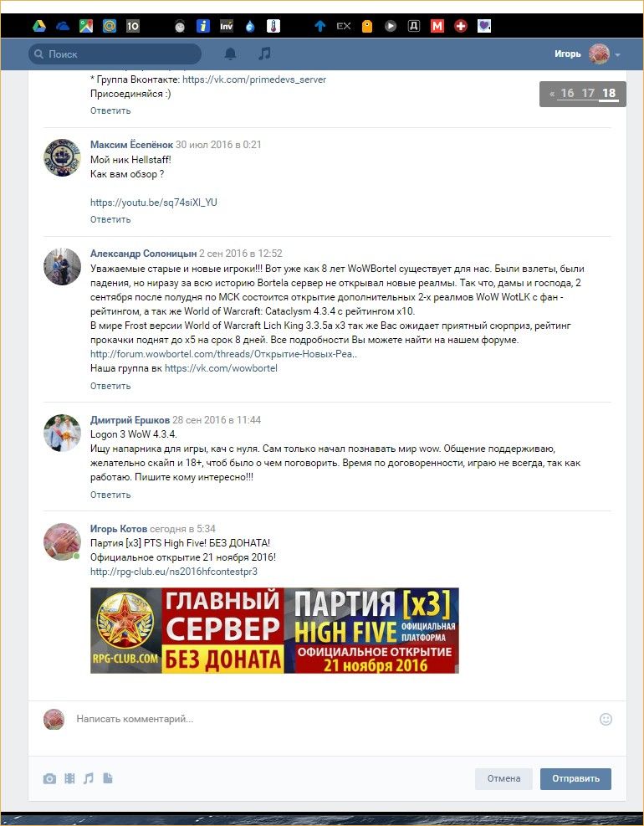Open the emoji smiley picker
The height and width of the screenshot is (826, 644).
point(606,719)
